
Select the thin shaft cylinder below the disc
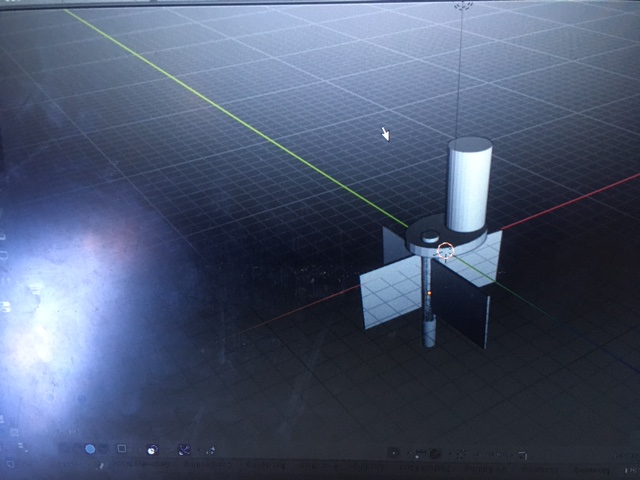click(x=427, y=302)
